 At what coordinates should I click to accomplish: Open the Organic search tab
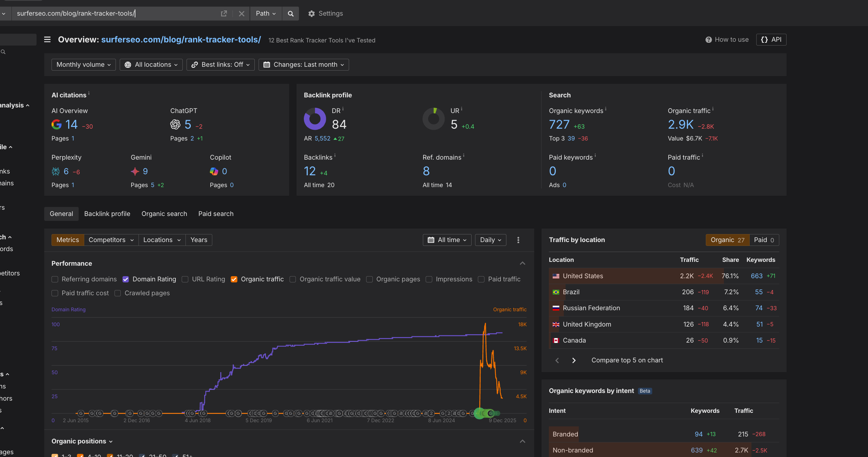(x=164, y=214)
